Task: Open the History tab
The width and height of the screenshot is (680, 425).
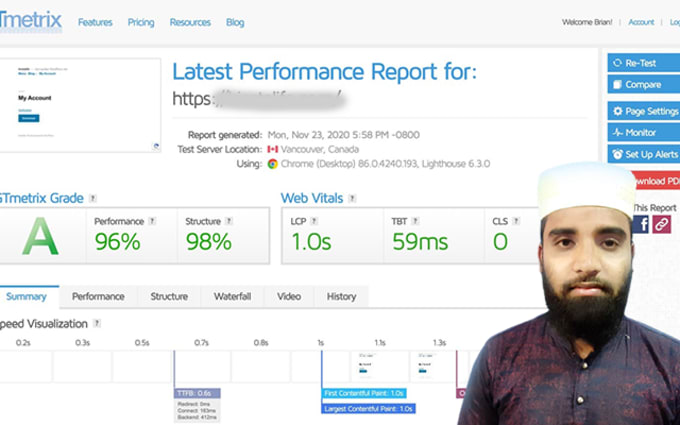Action: 342,297
